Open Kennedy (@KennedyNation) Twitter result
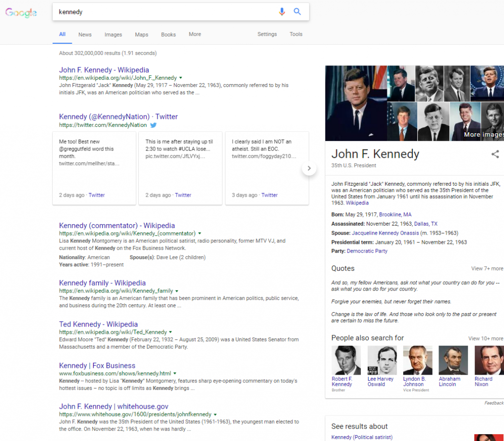The width and height of the screenshot is (504, 441). [118, 117]
